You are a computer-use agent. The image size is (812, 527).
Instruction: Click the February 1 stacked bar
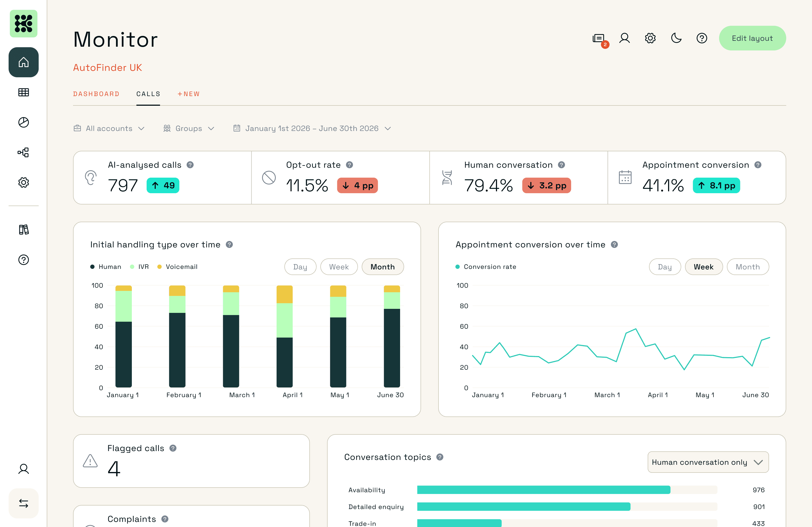pos(177,336)
